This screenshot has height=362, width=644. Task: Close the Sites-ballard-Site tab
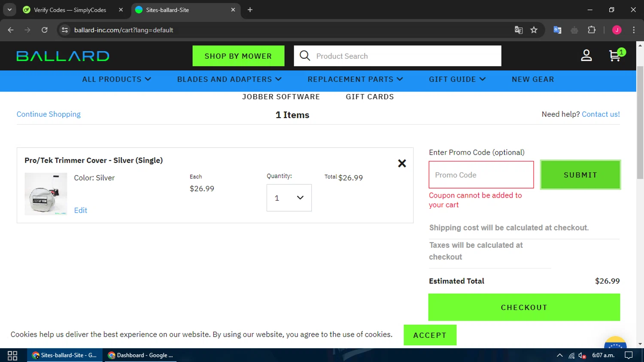233,9
